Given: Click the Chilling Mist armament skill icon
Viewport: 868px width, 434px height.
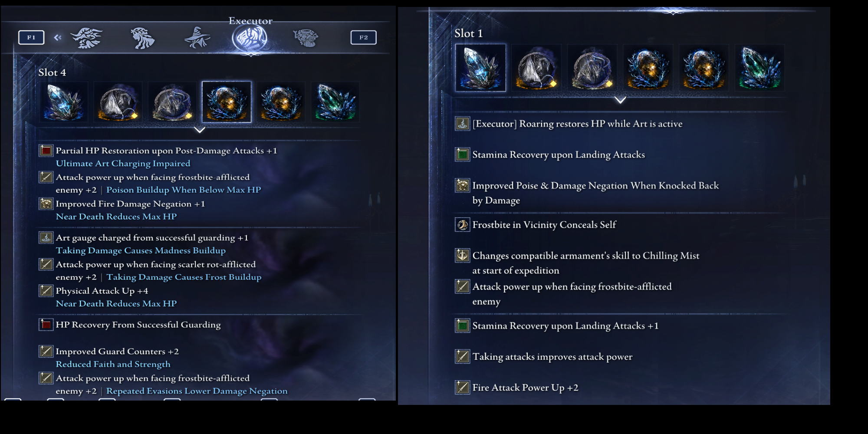Looking at the screenshot, I should point(463,255).
